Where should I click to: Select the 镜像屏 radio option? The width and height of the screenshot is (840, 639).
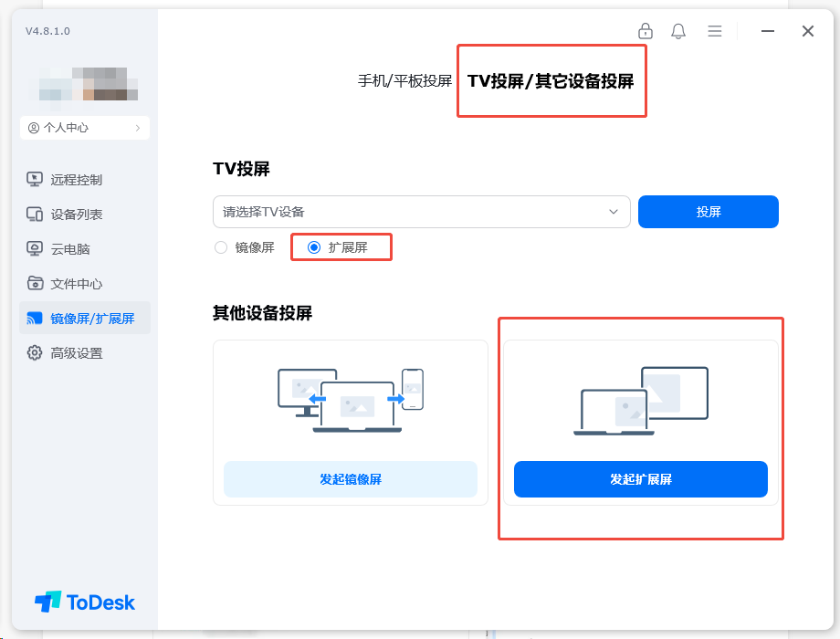pyautogui.click(x=219, y=246)
